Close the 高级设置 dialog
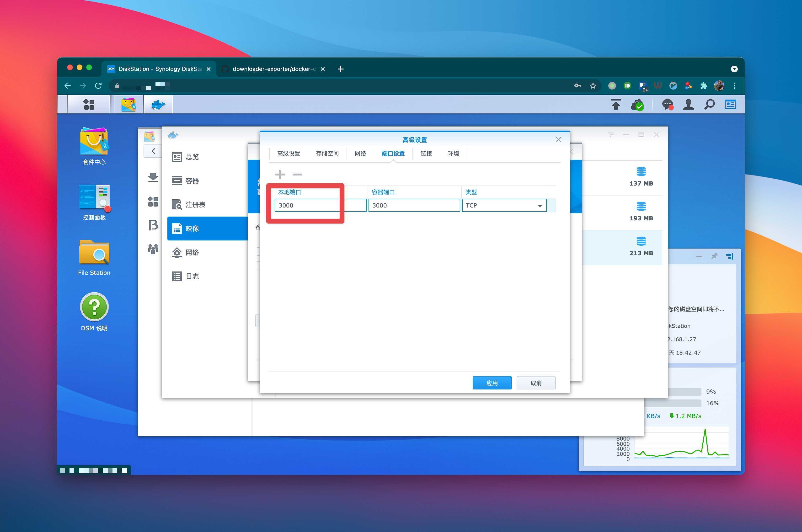 pyautogui.click(x=558, y=140)
